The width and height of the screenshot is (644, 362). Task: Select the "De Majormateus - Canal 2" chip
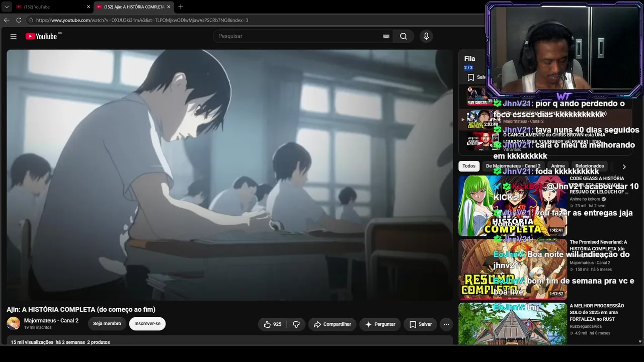pos(513,166)
